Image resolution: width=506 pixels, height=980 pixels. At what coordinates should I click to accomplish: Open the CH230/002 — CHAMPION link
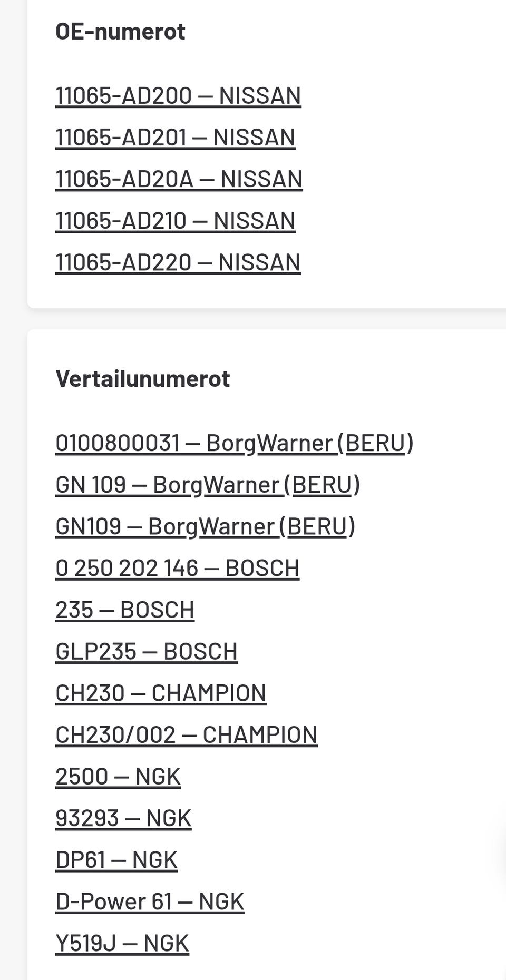pyautogui.click(x=186, y=734)
